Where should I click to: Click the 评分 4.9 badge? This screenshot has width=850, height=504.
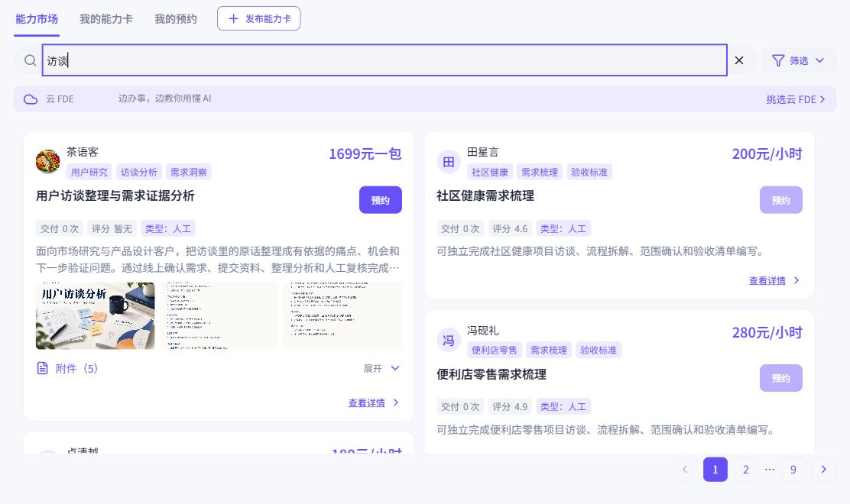point(510,406)
